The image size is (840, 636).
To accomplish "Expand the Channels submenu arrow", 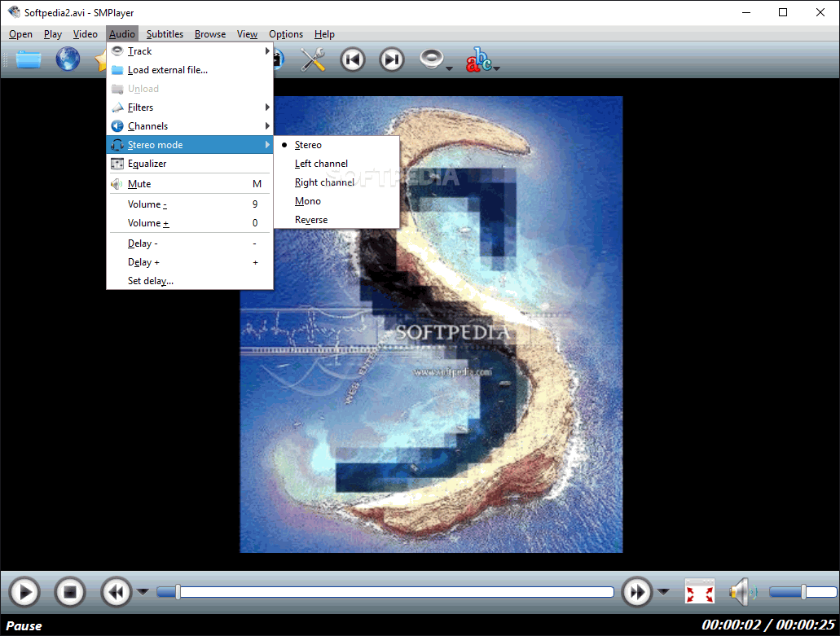I will click(266, 126).
